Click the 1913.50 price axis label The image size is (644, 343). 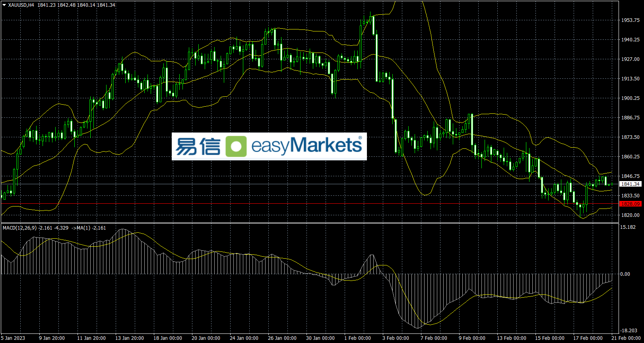click(x=630, y=79)
